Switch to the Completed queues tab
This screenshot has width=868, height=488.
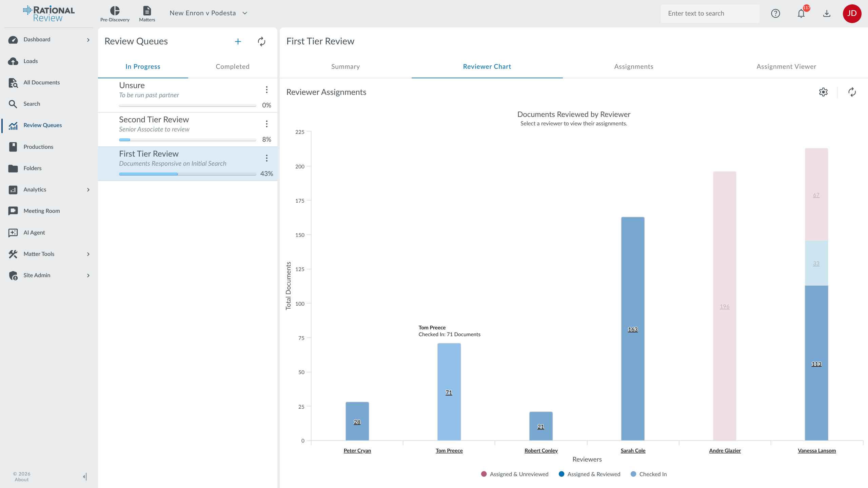pyautogui.click(x=232, y=67)
